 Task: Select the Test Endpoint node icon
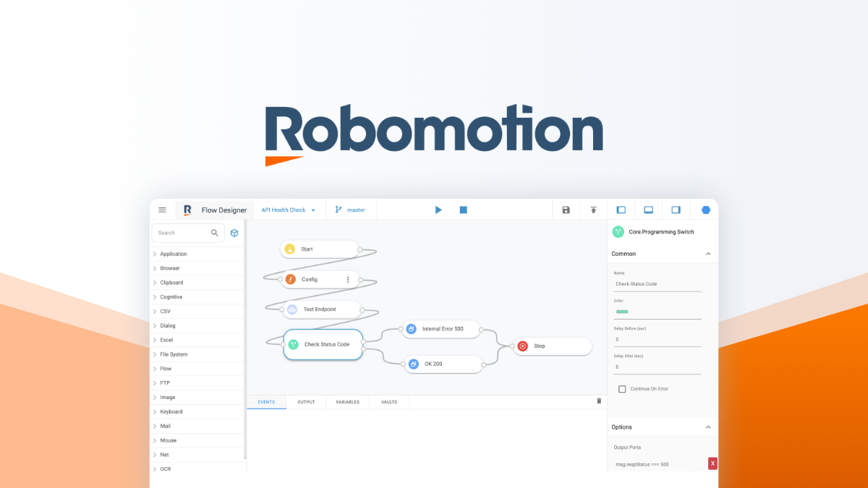click(292, 309)
